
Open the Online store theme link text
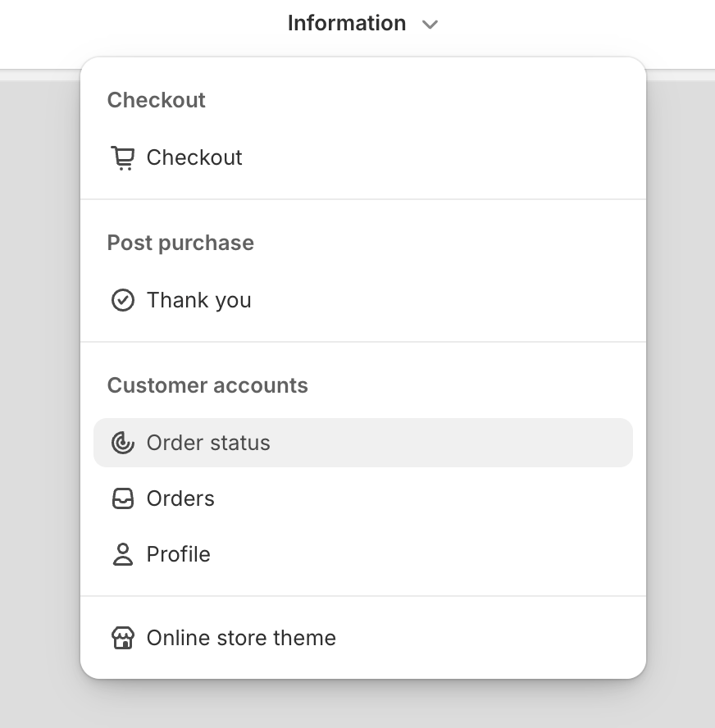pyautogui.click(x=241, y=638)
